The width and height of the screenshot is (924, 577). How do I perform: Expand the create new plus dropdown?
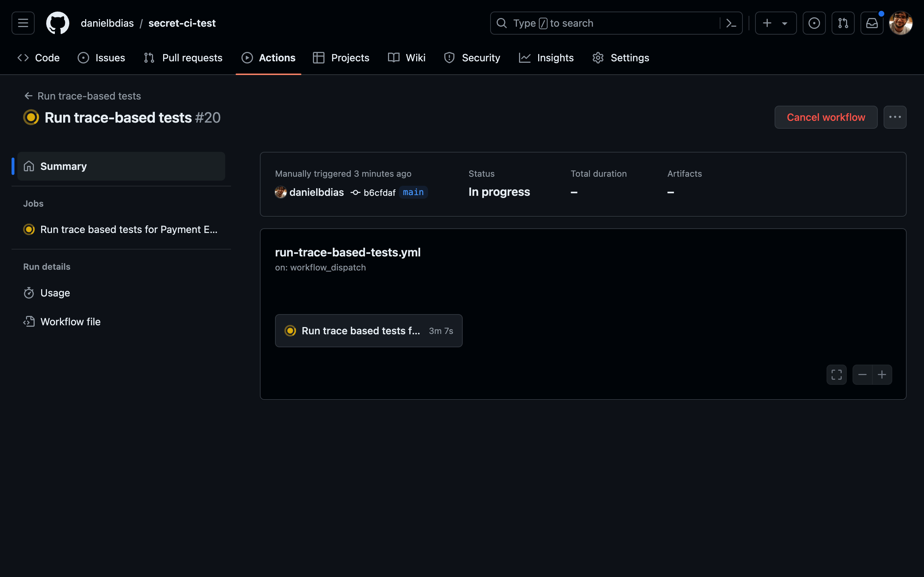775,23
